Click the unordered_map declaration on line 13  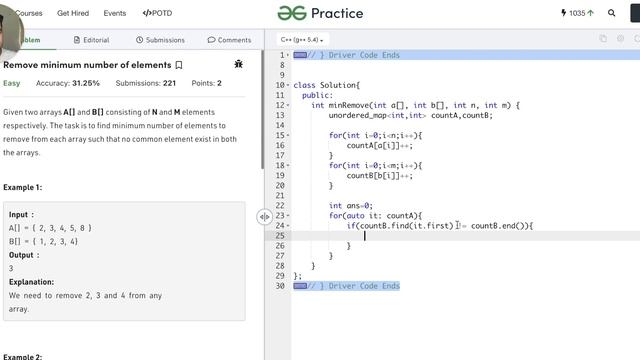point(411,116)
